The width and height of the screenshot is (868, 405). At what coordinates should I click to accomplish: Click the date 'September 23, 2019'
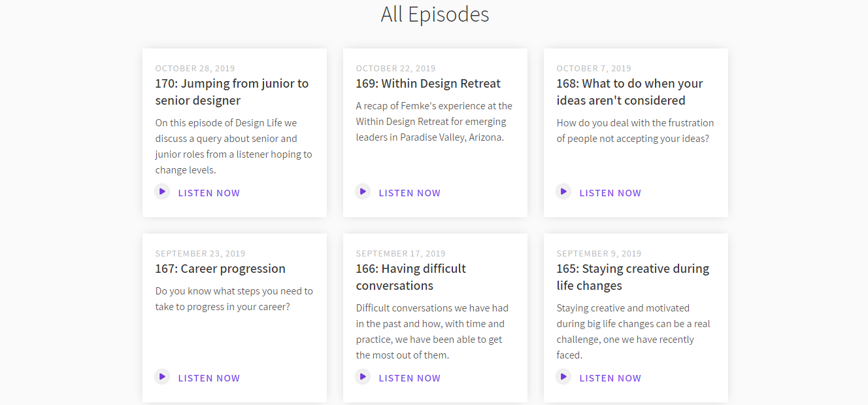coord(200,253)
